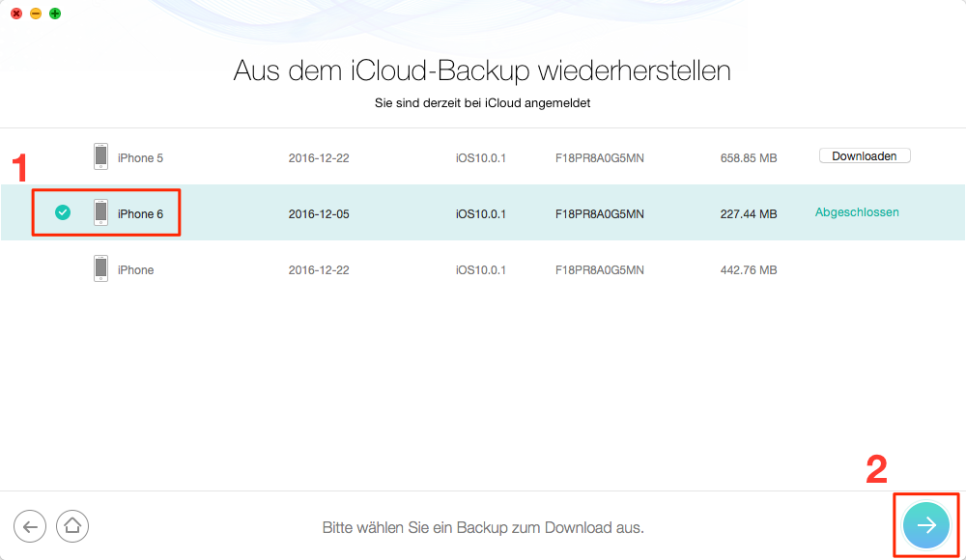The height and width of the screenshot is (560, 966).
Task: Download the iPhone 5 backup
Action: coord(865,155)
